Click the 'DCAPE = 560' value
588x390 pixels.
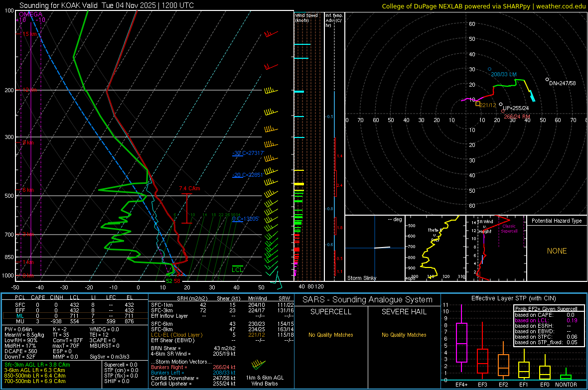(x=20, y=351)
